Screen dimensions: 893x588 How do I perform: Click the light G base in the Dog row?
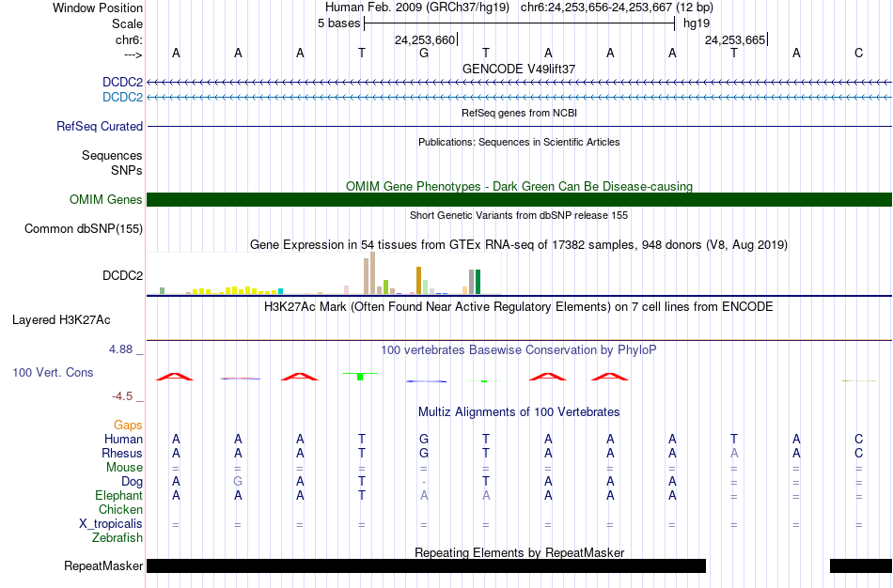tap(238, 482)
